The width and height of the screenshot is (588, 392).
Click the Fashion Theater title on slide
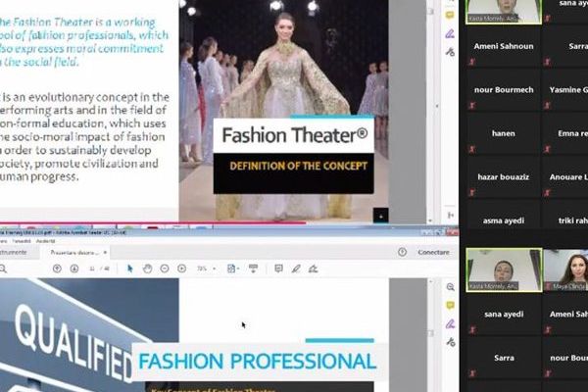tap(293, 135)
